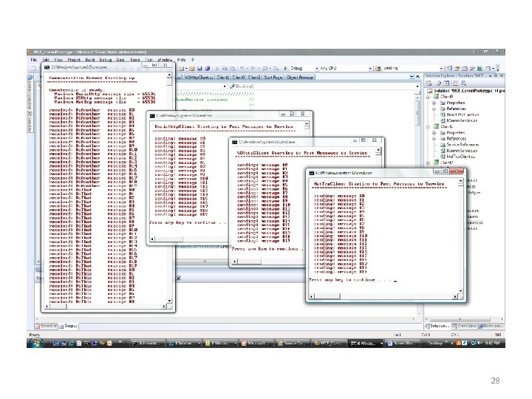Expand References under Client0
This screenshot has width=532, height=399.
pyautogui.click(x=434, y=109)
